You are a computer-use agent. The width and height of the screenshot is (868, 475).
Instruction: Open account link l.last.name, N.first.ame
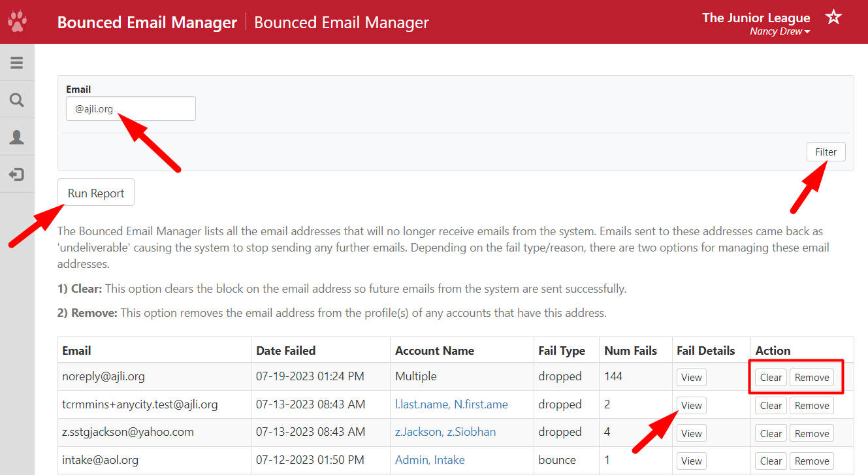coord(451,404)
